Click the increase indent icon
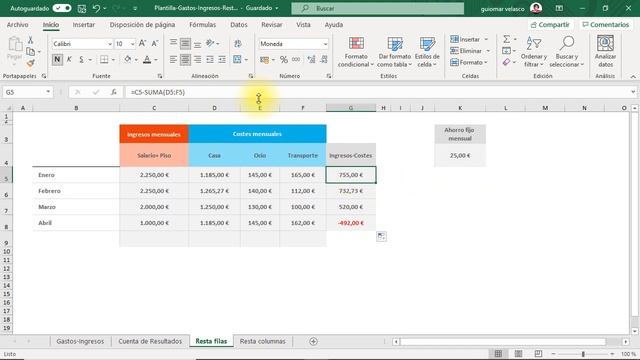Image resolution: width=640 pixels, height=360 pixels. [x=222, y=60]
